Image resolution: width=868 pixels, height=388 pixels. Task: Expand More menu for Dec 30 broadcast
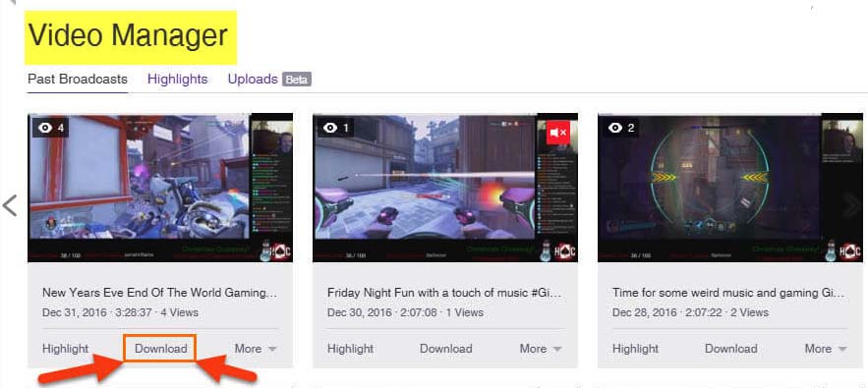[x=541, y=349]
